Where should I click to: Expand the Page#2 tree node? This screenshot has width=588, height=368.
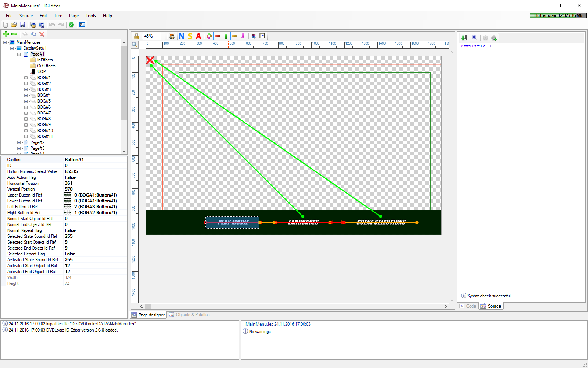click(x=19, y=142)
